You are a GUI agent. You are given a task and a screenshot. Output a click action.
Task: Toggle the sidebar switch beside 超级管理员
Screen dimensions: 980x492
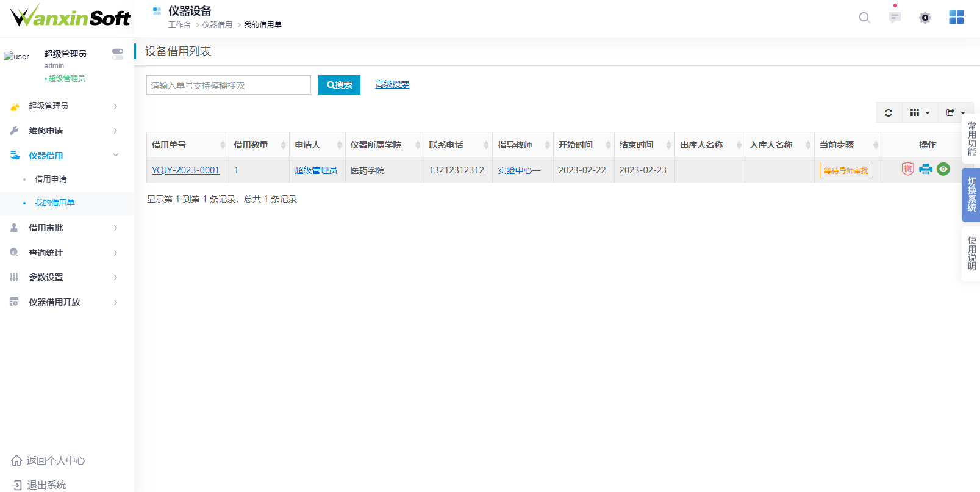coord(118,54)
